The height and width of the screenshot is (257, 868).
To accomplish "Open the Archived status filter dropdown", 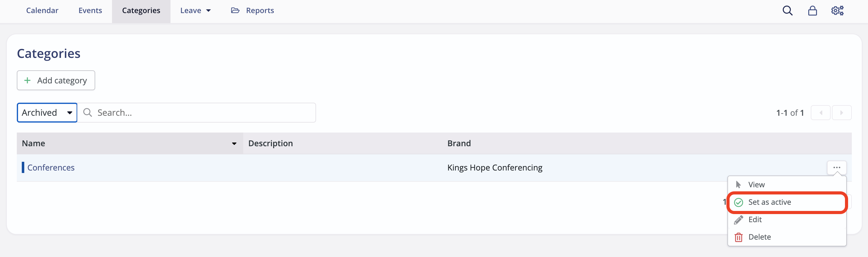I will click(x=47, y=113).
